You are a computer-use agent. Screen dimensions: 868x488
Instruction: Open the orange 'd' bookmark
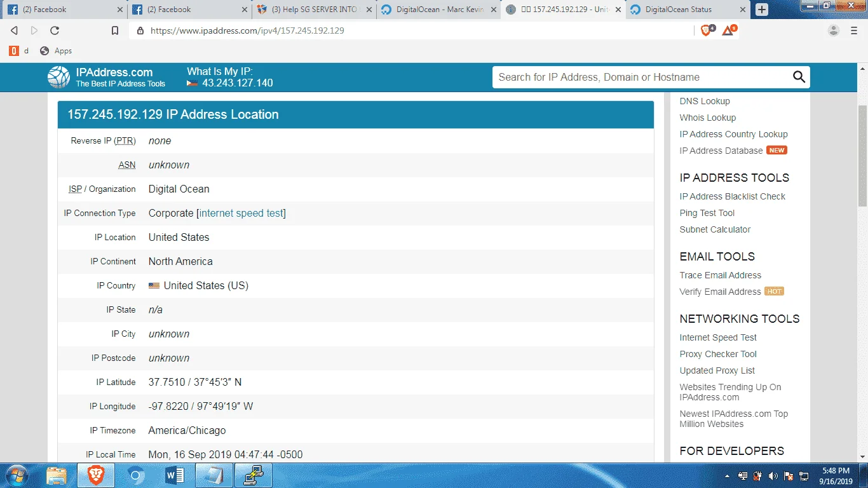(19, 51)
